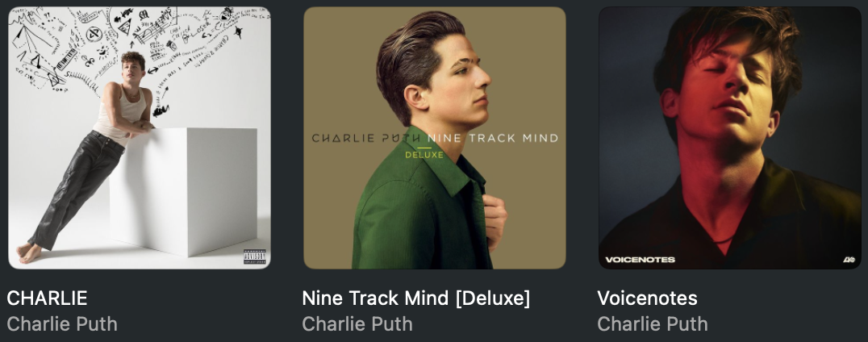868x342 pixels.
Task: Click the Parental Advisory badge on CHARLIE cover
Action: click(255, 256)
